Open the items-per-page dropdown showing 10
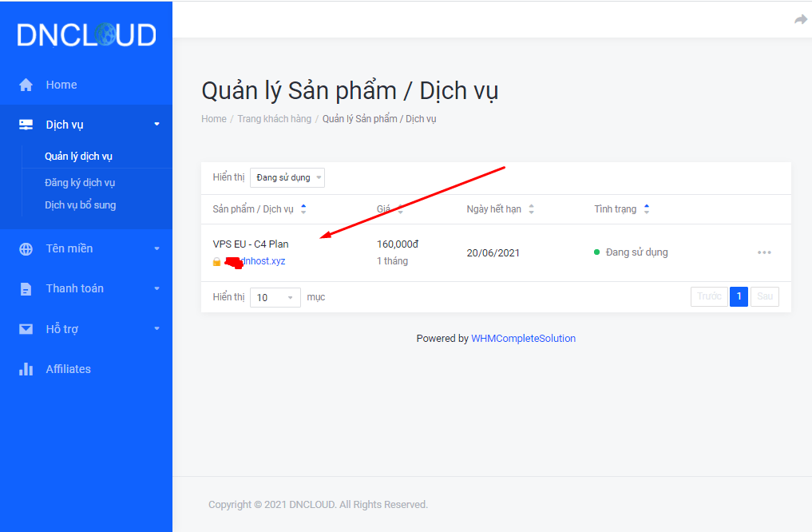The image size is (812, 532). (275, 297)
